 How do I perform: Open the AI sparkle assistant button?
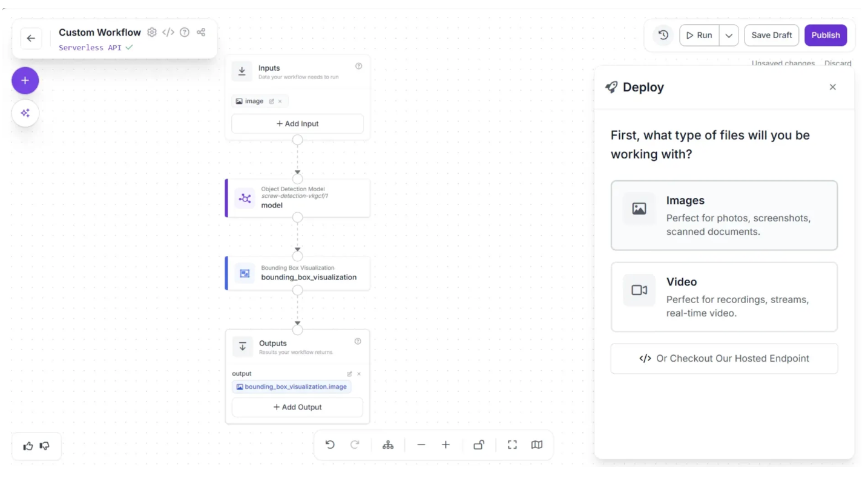25,113
